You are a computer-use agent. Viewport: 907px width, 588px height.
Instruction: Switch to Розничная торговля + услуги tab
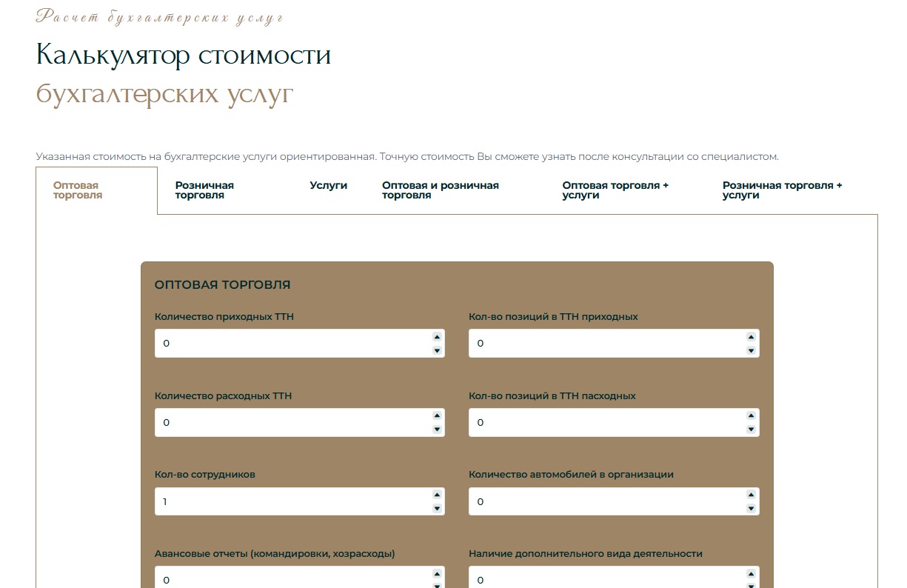pos(783,190)
